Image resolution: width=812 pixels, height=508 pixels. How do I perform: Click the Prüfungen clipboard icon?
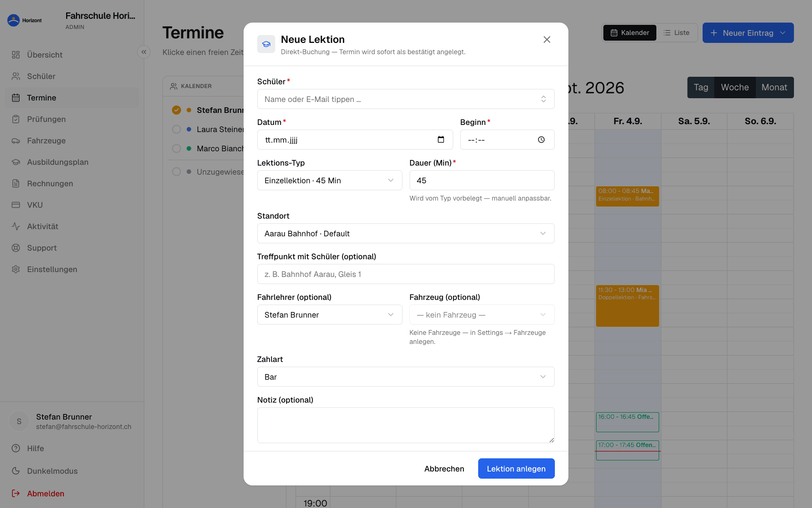pos(16,119)
